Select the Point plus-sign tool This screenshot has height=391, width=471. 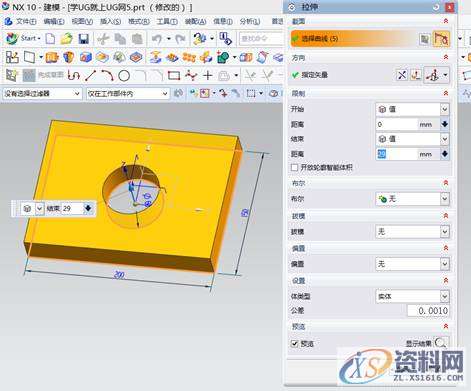click(x=208, y=76)
